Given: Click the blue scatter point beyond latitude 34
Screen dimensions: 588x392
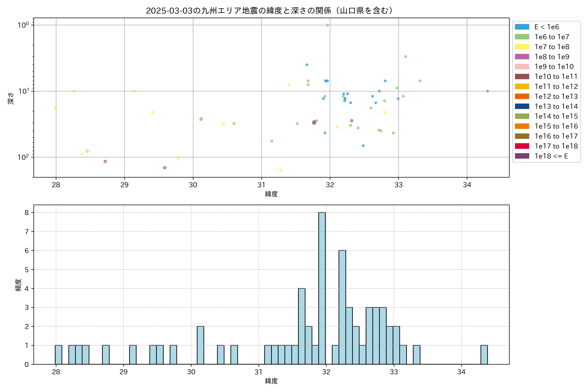Looking at the screenshot, I should pos(488,91).
